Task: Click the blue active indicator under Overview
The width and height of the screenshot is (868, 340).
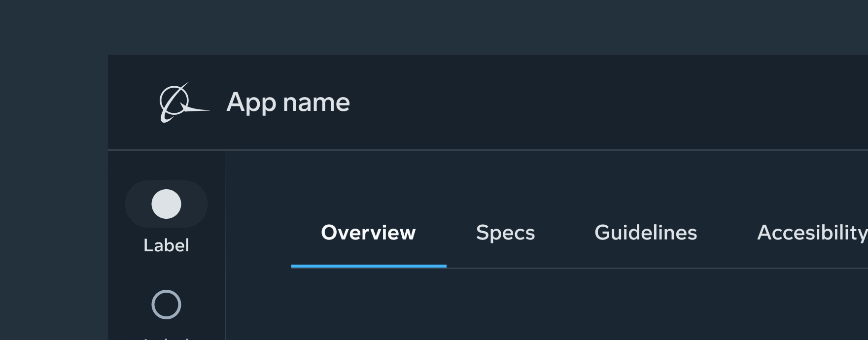Action: click(x=368, y=267)
